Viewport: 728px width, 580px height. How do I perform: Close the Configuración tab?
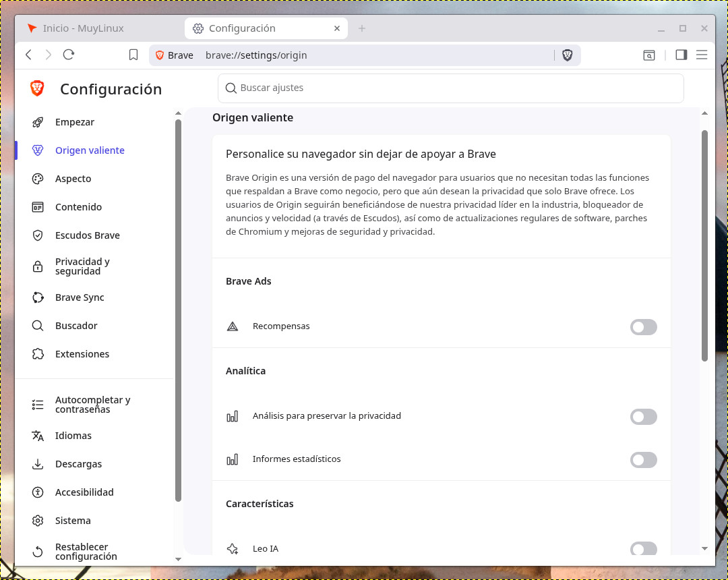337,28
